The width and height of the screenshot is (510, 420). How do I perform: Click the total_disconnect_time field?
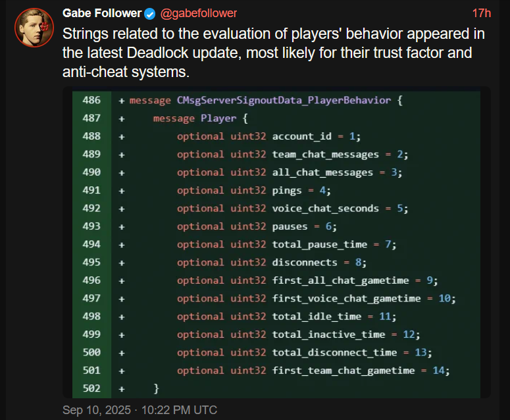(334, 353)
